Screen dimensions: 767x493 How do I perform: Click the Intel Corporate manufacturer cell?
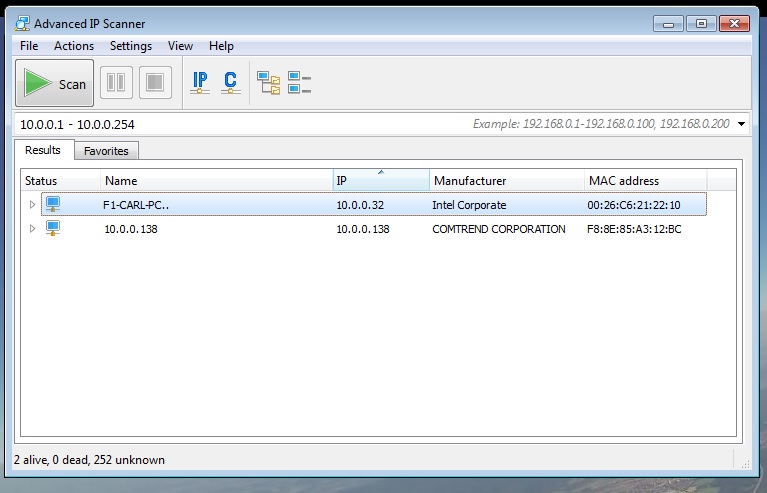[469, 205]
